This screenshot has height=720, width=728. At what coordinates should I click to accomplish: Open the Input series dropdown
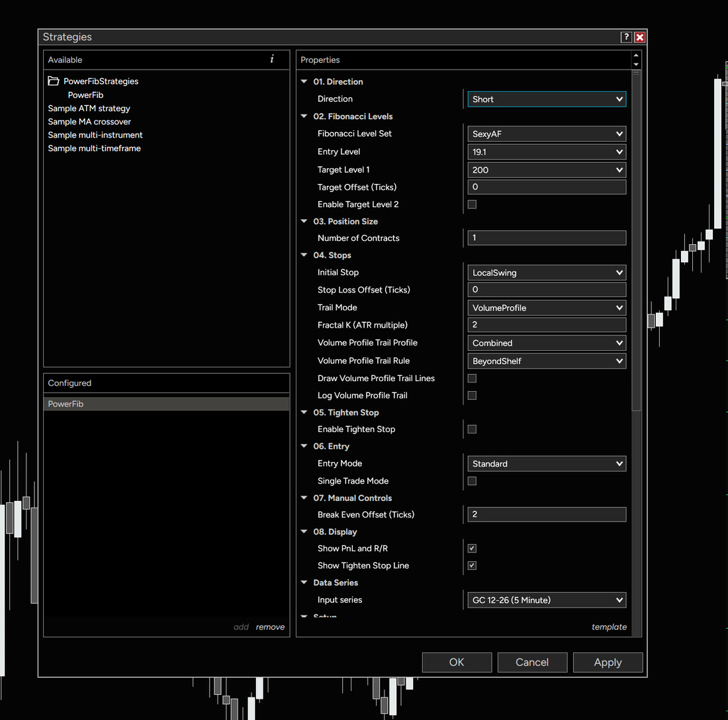click(547, 600)
